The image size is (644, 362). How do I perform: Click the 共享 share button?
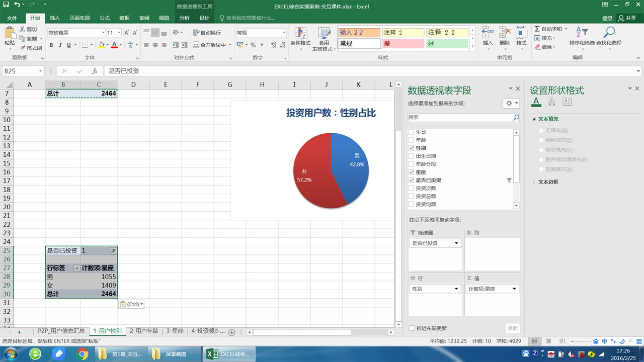(628, 18)
